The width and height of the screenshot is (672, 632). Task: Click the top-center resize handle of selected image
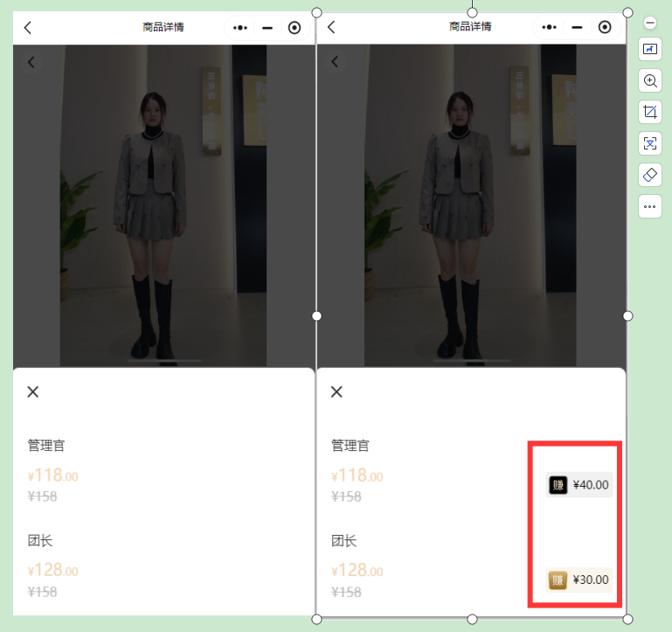[x=472, y=12]
